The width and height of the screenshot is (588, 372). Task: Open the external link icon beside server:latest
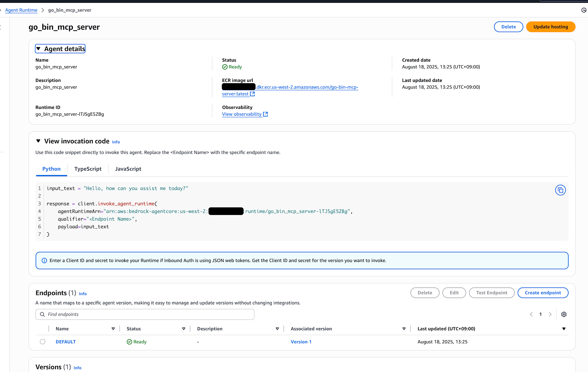(252, 94)
